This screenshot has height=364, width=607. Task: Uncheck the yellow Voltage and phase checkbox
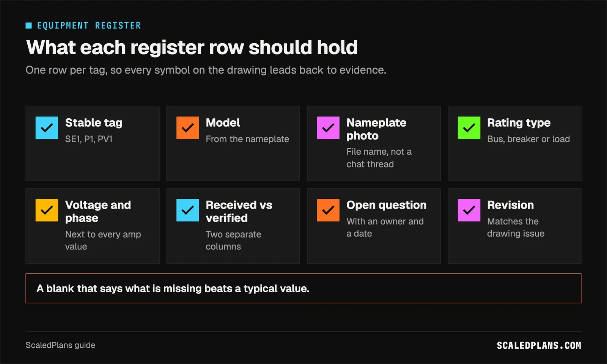point(47,210)
